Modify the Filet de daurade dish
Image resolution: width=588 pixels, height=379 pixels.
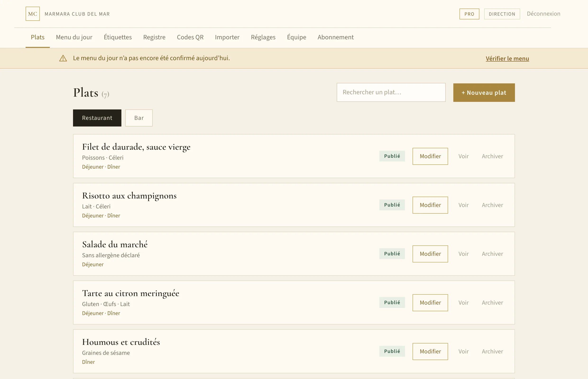click(x=430, y=156)
